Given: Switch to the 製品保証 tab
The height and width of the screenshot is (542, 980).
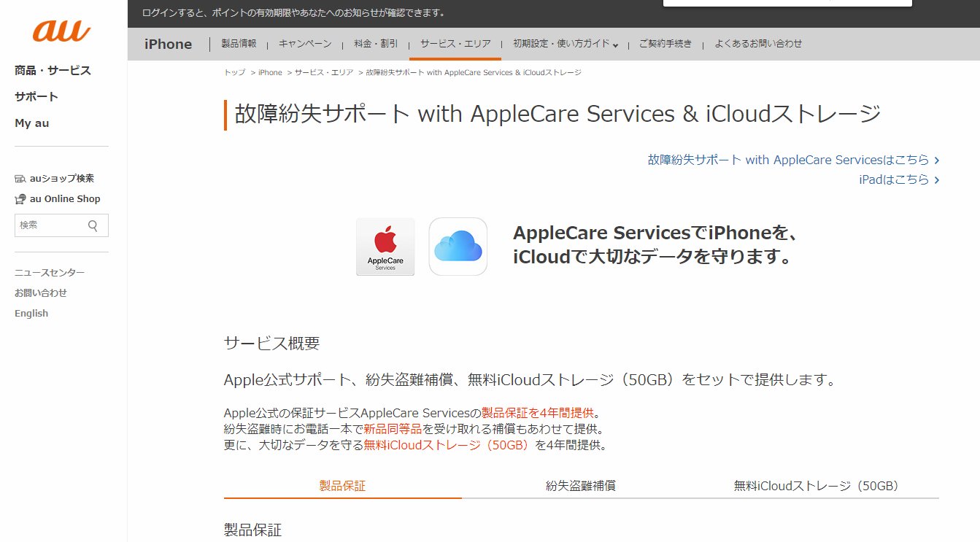Looking at the screenshot, I should tap(343, 486).
